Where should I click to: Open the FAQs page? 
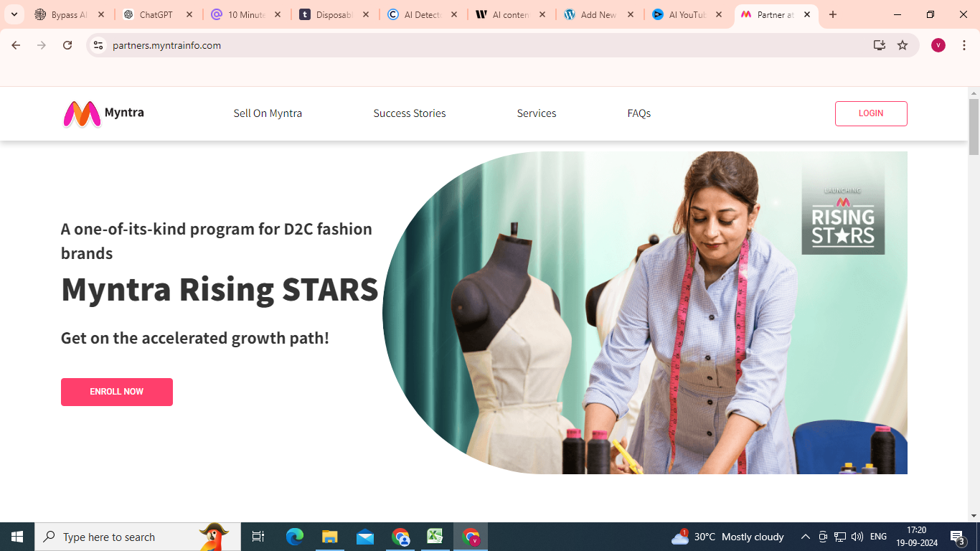pos(639,113)
